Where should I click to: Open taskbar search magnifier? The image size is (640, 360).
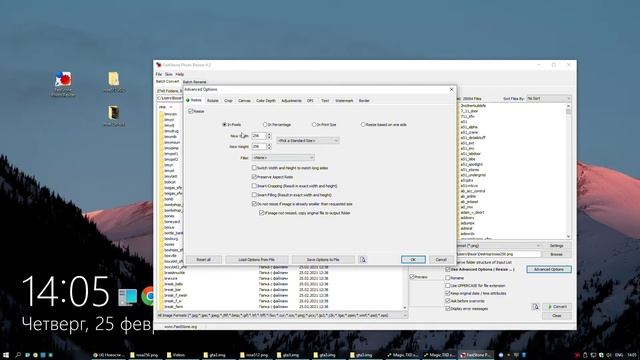18,355
